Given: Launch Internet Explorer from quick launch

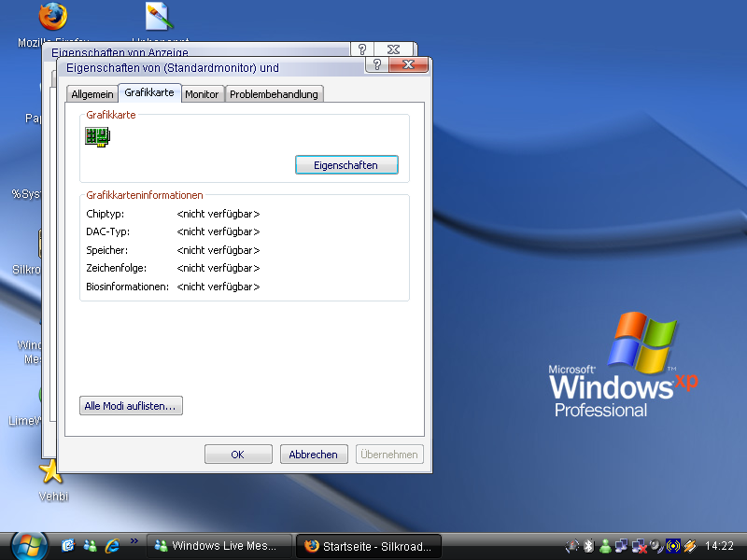Looking at the screenshot, I should 113,545.
